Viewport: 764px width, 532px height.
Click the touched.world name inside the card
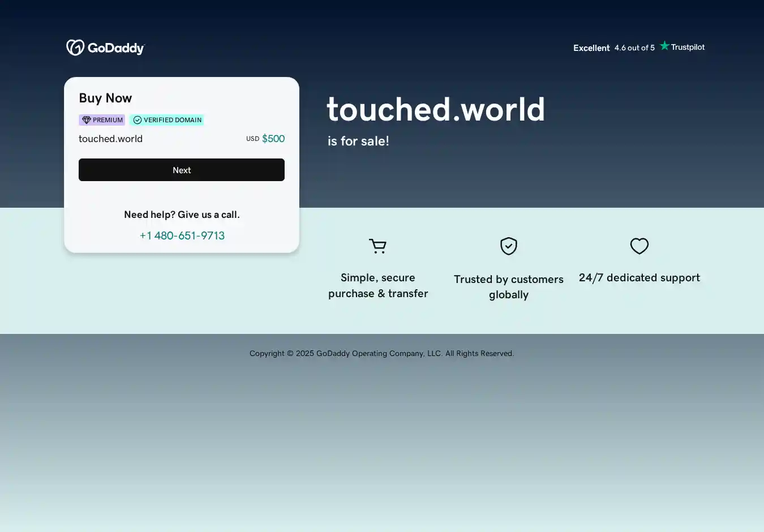pyautogui.click(x=110, y=139)
